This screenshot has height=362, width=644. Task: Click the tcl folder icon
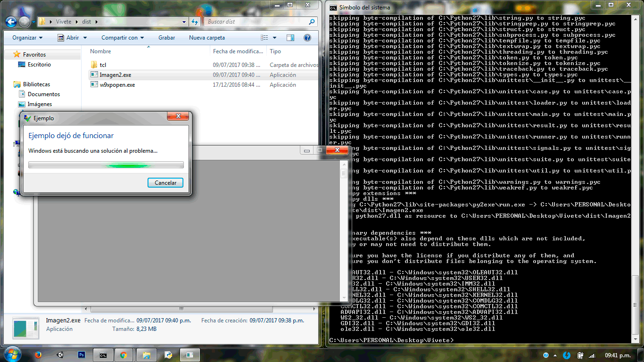point(94,65)
